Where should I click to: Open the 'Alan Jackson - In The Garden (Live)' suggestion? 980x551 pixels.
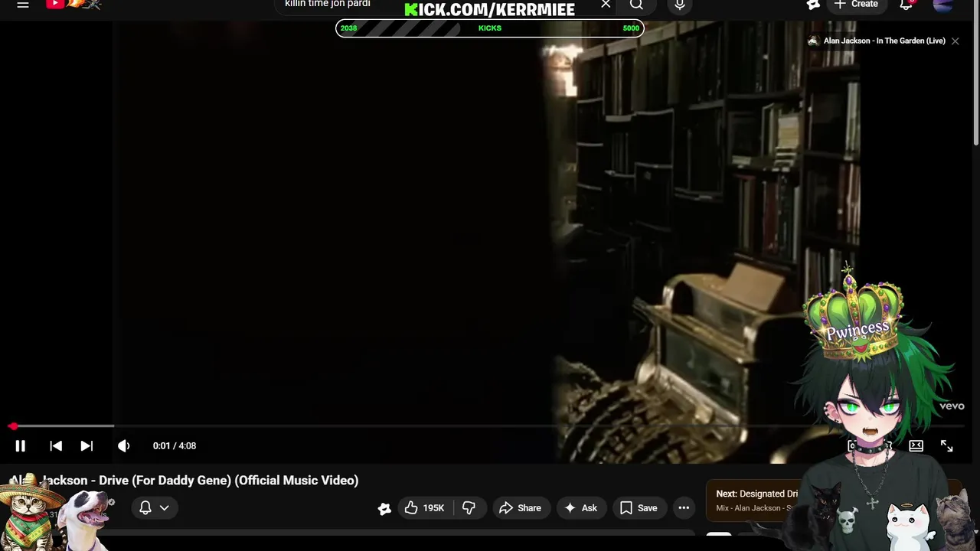877,41
